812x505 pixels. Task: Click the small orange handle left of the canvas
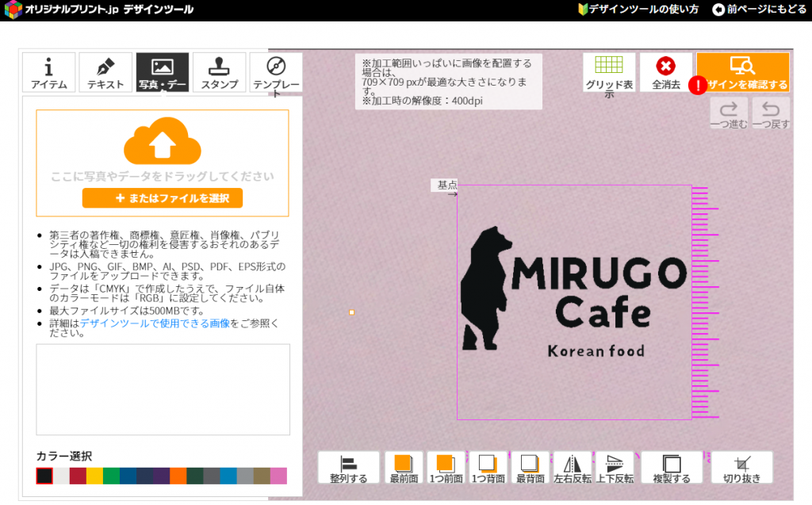point(351,312)
